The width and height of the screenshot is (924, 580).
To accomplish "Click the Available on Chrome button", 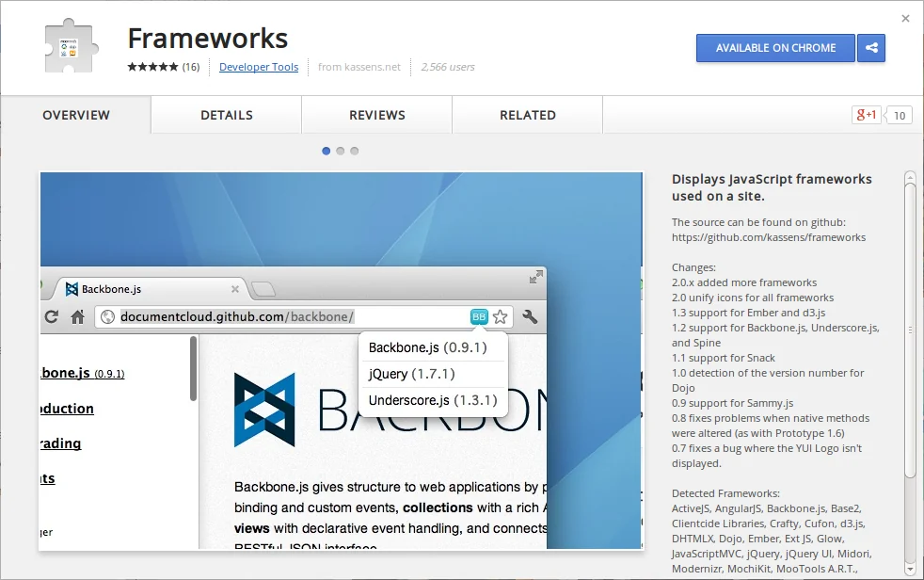I will (775, 48).
